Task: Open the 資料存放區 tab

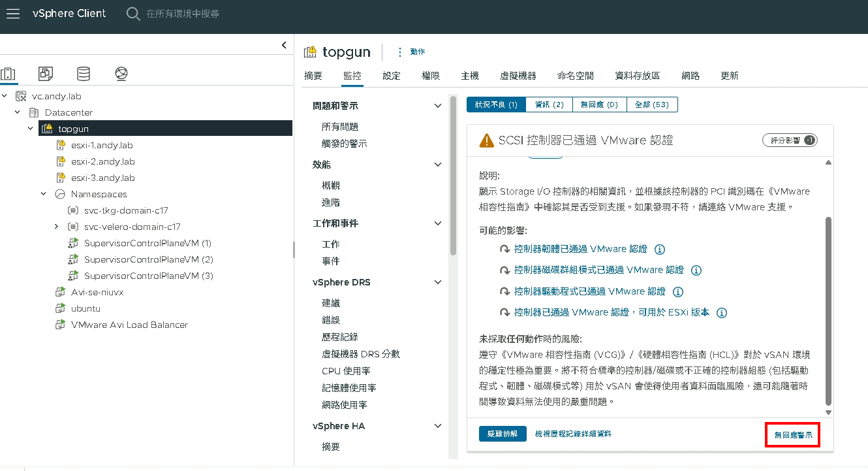Action: point(638,76)
